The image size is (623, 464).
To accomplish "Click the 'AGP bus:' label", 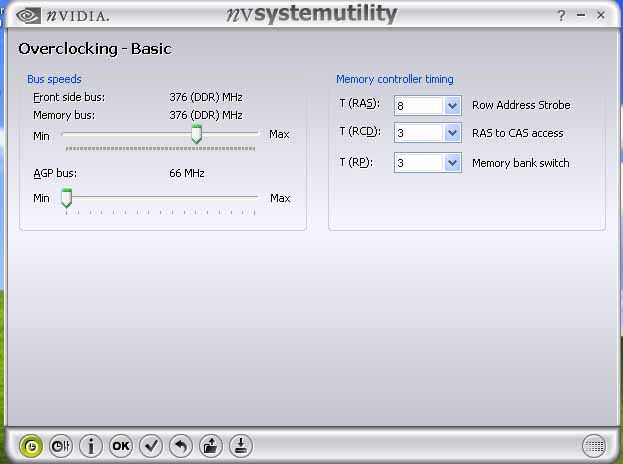I will tap(55, 173).
